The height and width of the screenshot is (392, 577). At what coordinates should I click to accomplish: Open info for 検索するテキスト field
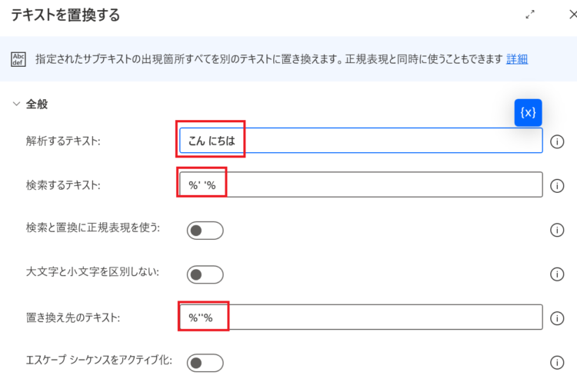pos(557,186)
